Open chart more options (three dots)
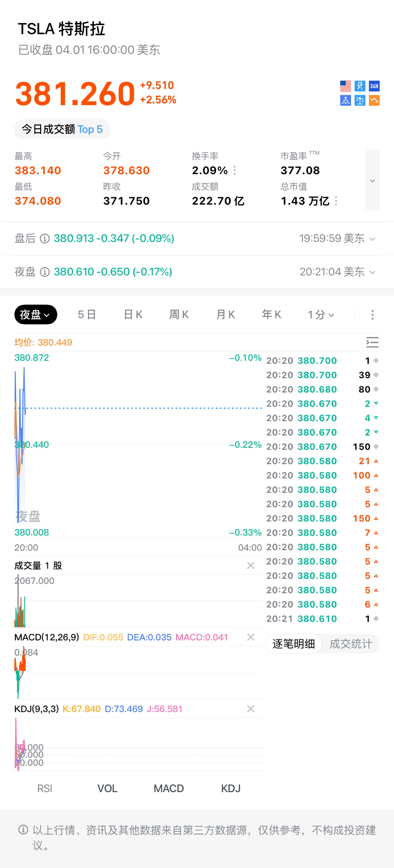The width and height of the screenshot is (394, 868). [372, 315]
